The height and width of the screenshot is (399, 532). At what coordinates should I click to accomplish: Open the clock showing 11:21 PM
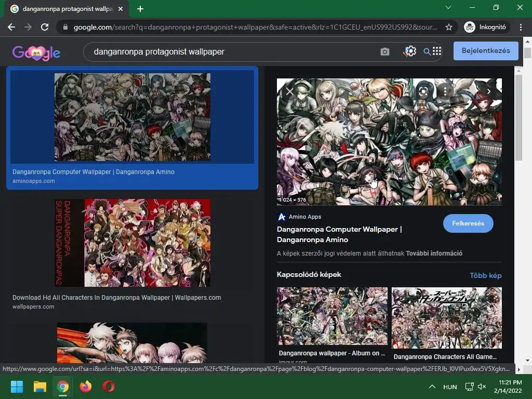pos(508,387)
